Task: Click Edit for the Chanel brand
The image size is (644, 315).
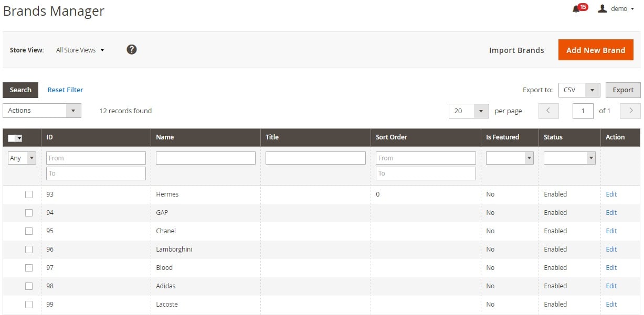Action: [611, 231]
